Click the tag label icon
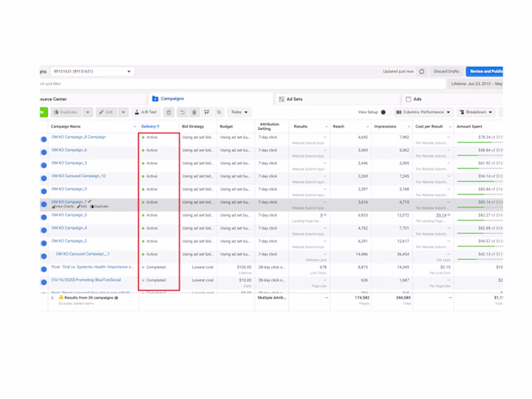Image resolution: width=532 pixels, height=399 pixels. click(219, 112)
